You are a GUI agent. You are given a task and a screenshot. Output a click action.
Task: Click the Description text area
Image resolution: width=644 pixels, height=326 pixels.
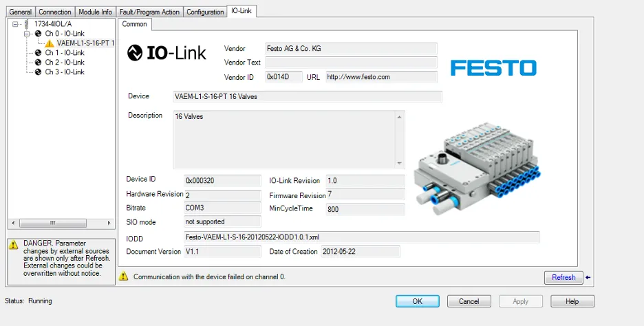click(284, 140)
